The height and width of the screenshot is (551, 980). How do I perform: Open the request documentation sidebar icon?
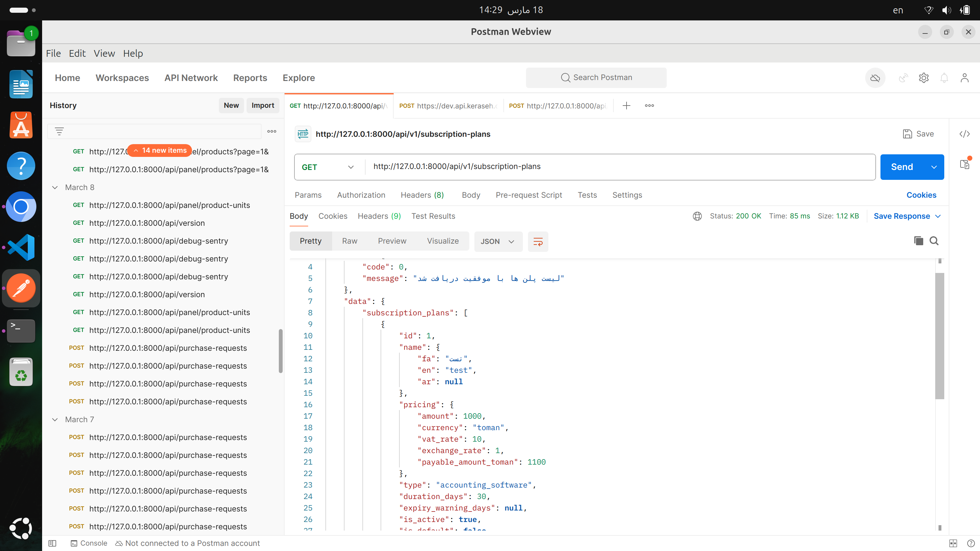click(x=964, y=164)
